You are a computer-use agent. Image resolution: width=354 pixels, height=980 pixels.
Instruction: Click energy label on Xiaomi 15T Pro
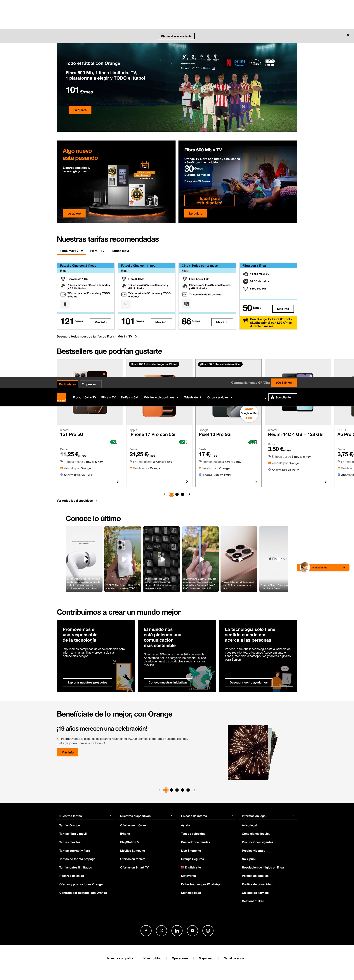[114, 442]
